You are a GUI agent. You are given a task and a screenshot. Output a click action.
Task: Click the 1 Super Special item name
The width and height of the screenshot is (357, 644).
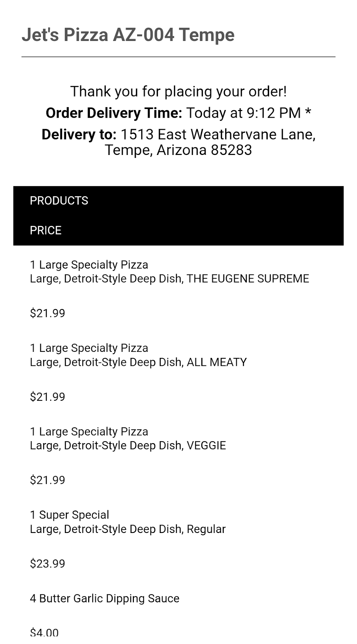69,515
